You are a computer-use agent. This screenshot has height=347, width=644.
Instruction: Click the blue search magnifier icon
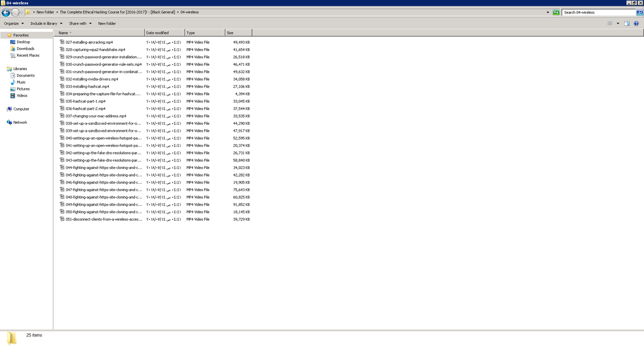pyautogui.click(x=639, y=13)
